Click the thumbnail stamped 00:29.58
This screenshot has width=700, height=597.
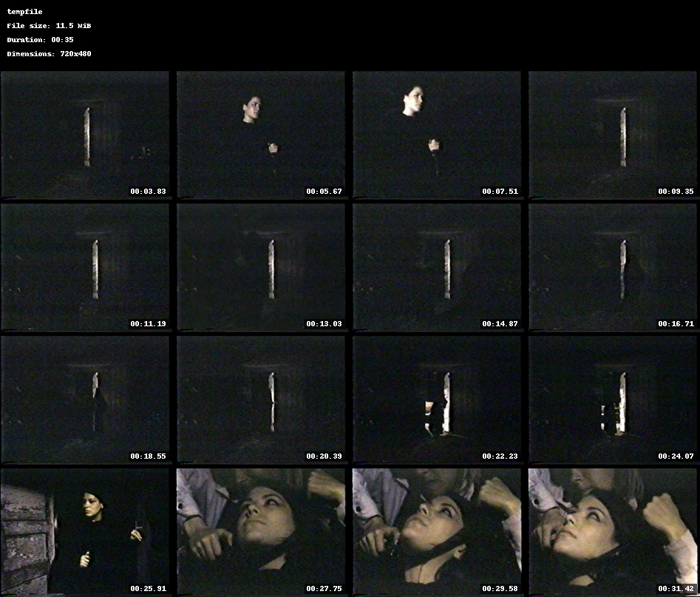(x=437, y=532)
